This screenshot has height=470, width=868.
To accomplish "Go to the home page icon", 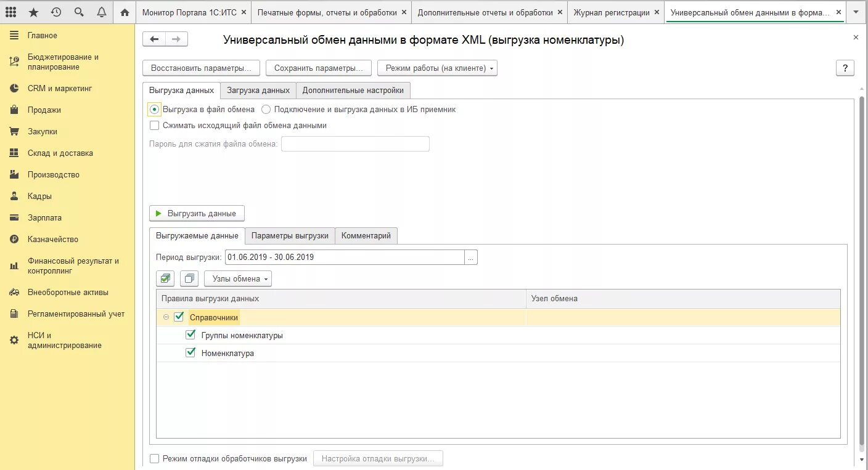I will click(125, 12).
